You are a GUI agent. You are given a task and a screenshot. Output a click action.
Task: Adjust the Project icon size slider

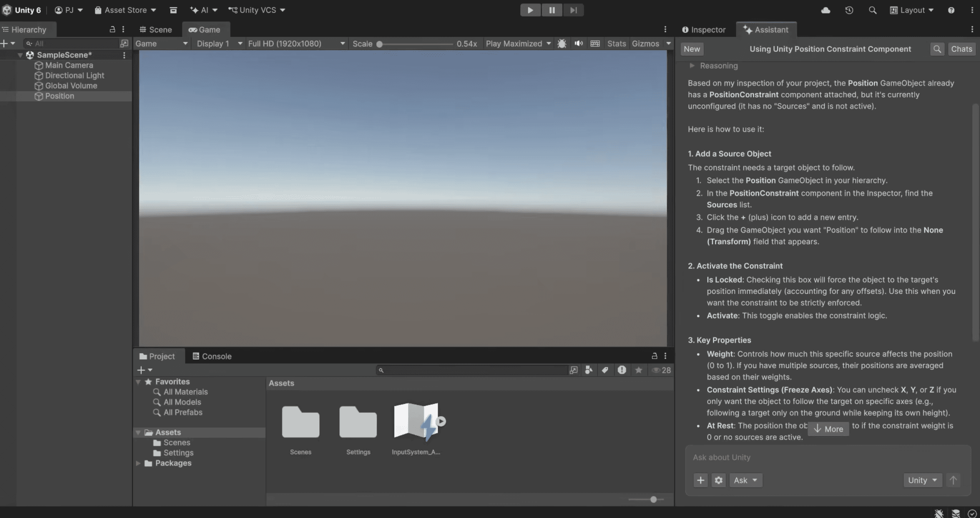tap(646, 500)
